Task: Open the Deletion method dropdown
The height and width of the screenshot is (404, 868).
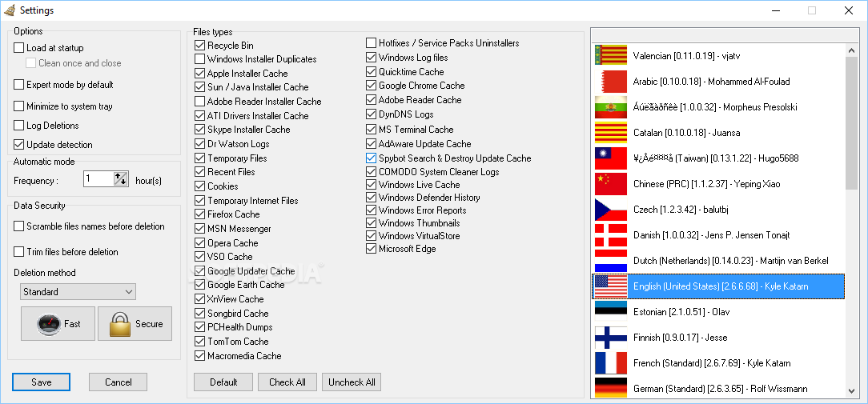Action: point(78,292)
